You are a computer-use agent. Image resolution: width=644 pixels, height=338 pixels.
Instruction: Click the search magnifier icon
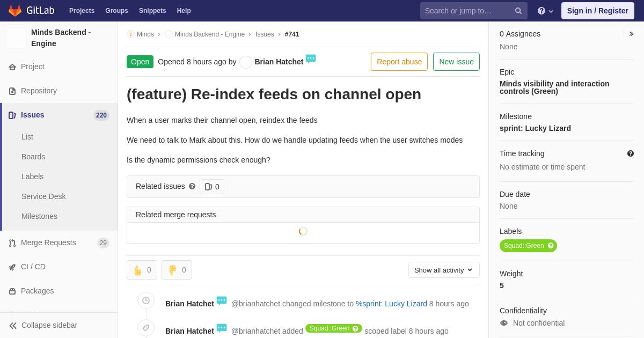coord(518,11)
